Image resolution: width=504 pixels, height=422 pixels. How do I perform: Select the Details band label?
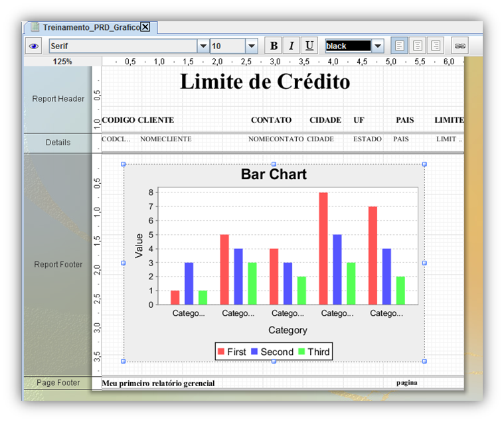tap(58, 143)
